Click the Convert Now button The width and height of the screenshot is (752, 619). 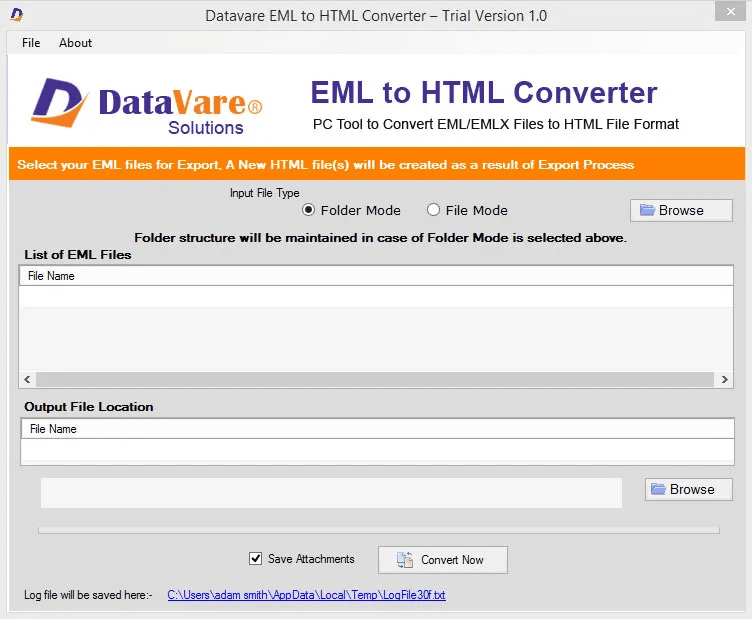pos(442,560)
